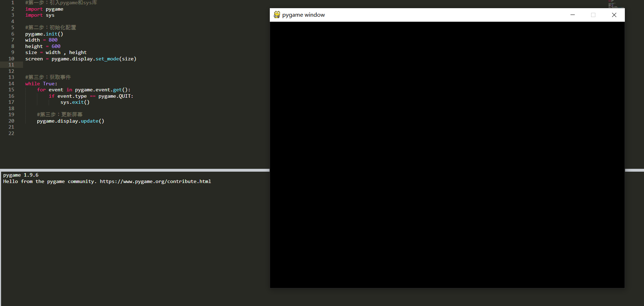The height and width of the screenshot is (306, 644).
Task: Click the 'for event in pygame.event.get():' line
Action: tap(84, 90)
